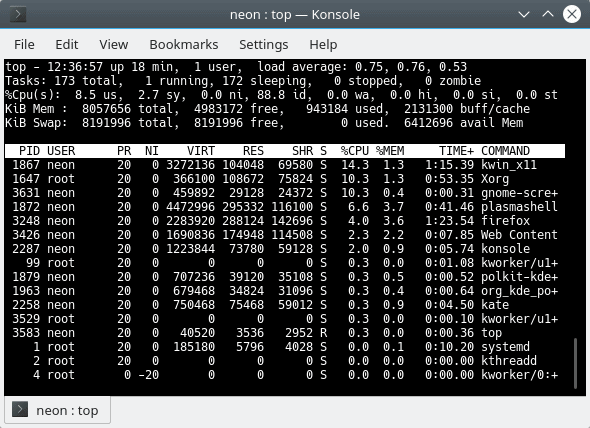Open the Settings menu

[x=263, y=44]
